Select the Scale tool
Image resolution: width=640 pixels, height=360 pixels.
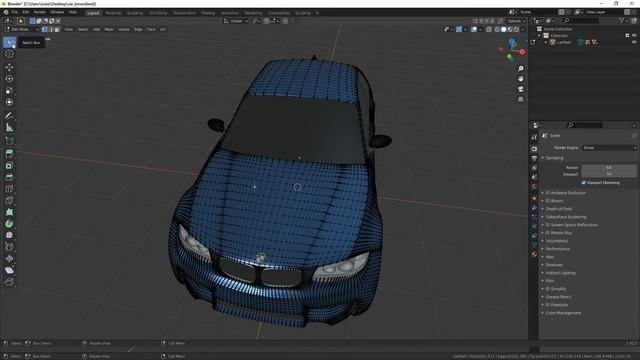point(9,91)
